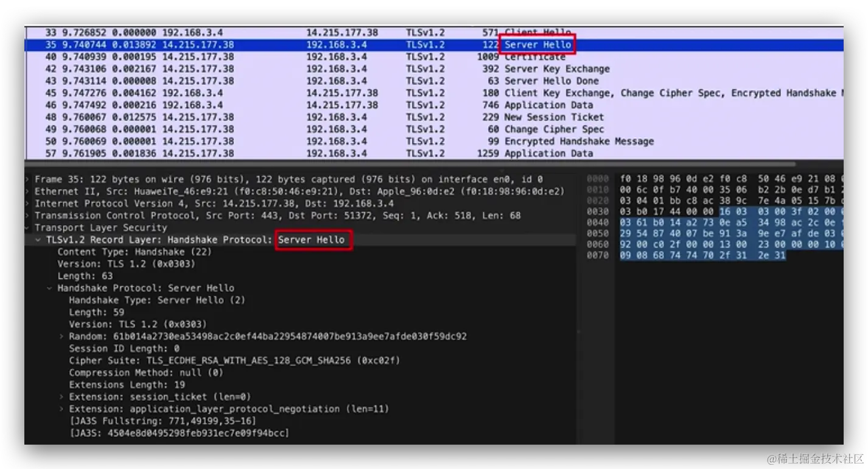Click the hex bytes on the 0050 row
868x469 pixels.
click(731, 233)
